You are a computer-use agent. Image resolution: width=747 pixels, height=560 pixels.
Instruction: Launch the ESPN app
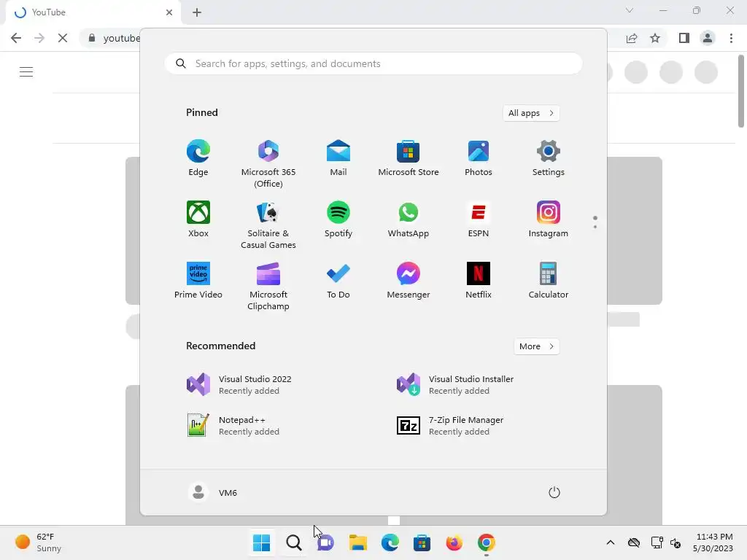pos(479,219)
